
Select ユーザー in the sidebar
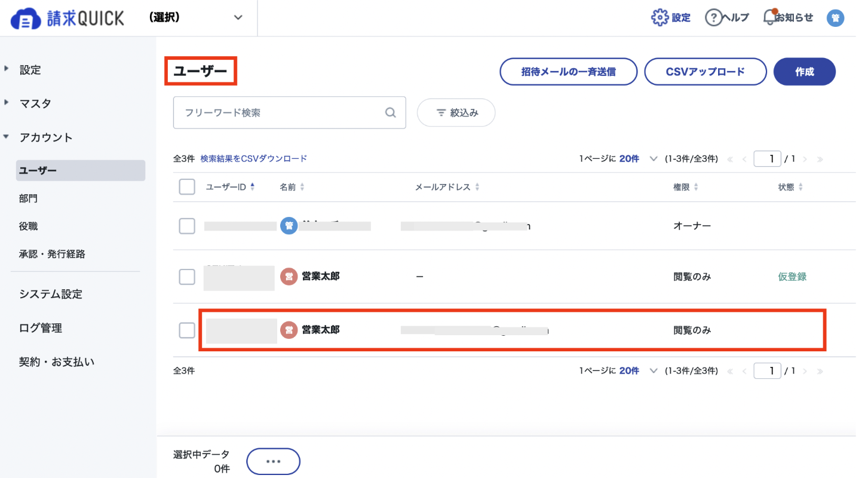click(x=81, y=170)
